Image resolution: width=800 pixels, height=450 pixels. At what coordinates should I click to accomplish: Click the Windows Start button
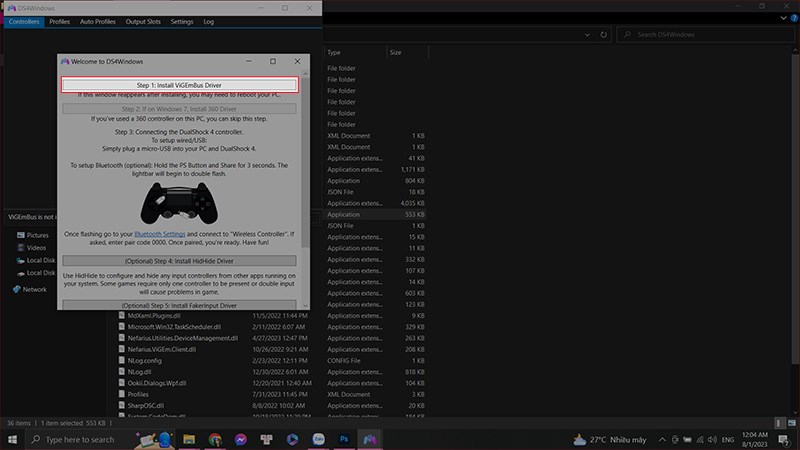[x=12, y=439]
